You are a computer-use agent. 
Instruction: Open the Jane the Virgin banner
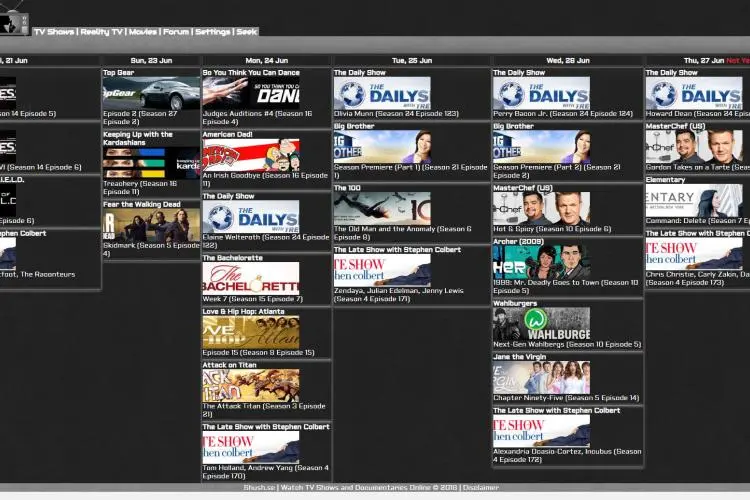point(541,378)
